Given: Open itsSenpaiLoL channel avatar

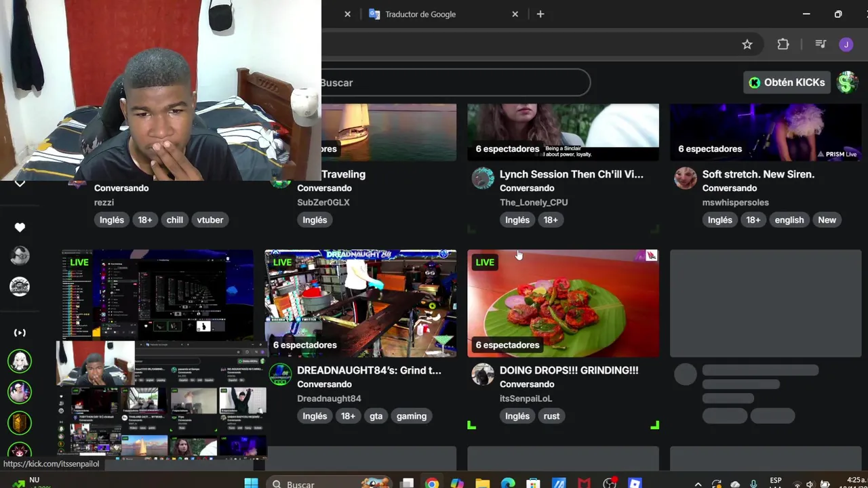Looking at the screenshot, I should tap(483, 374).
